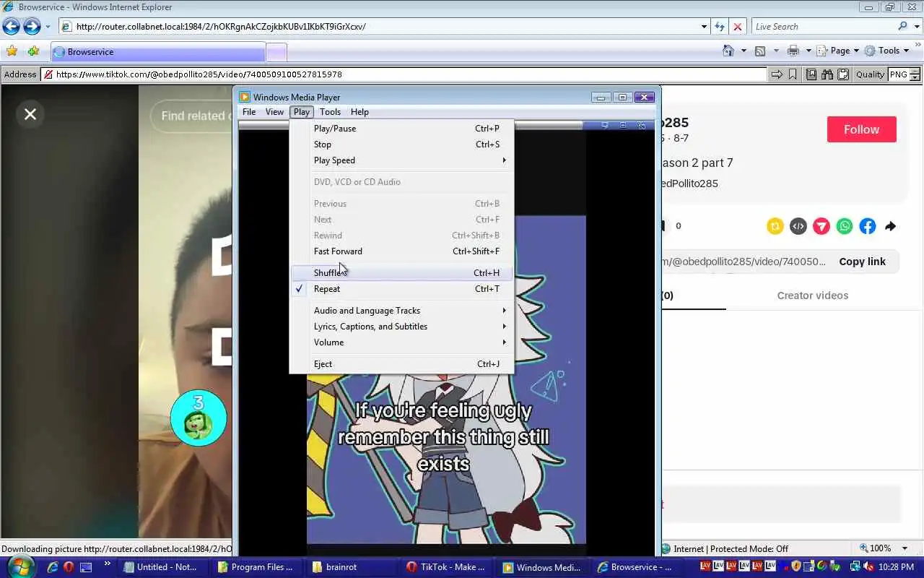Click the Live Search magnifier icon
924x578 pixels.
(x=902, y=27)
